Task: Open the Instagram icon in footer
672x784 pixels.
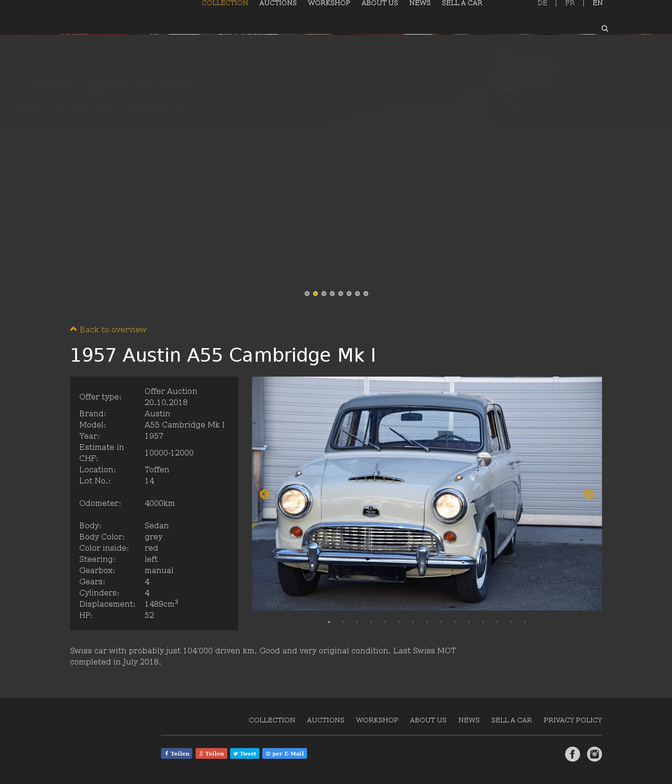Action: pyautogui.click(x=595, y=754)
